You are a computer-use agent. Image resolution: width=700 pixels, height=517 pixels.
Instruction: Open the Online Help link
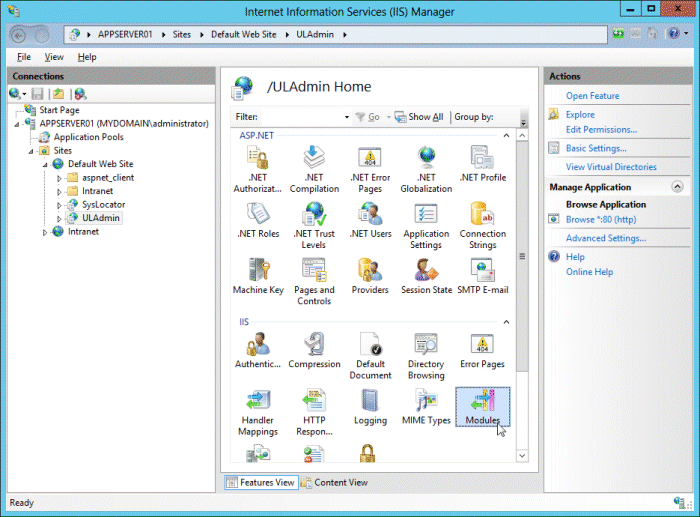point(589,271)
